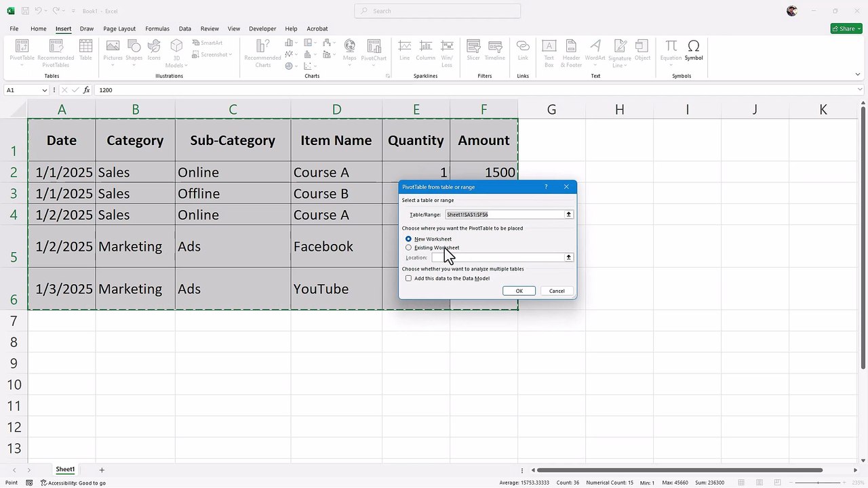The width and height of the screenshot is (868, 488).
Task: Add a new sheet with plus button
Action: (102, 470)
